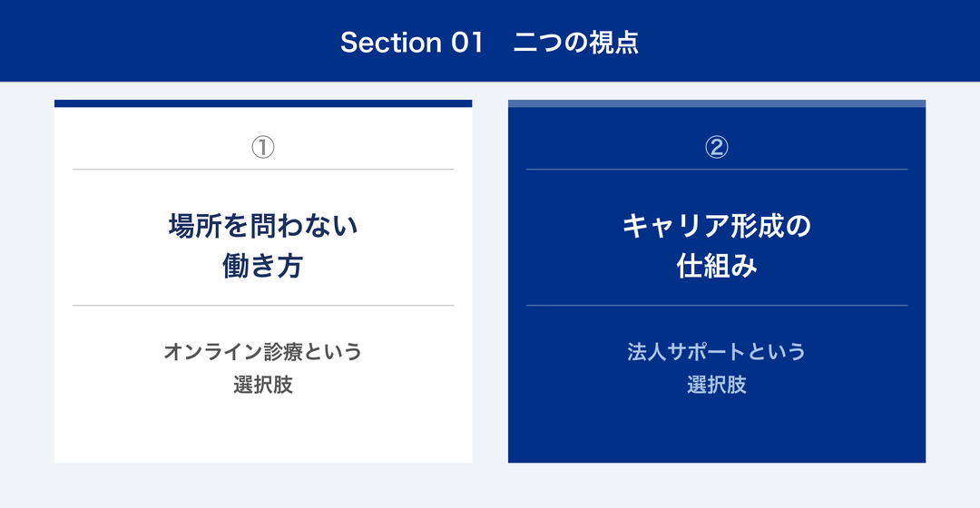980x508 pixels.
Task: Select 選択肢 text in the white card
Action: (263, 385)
